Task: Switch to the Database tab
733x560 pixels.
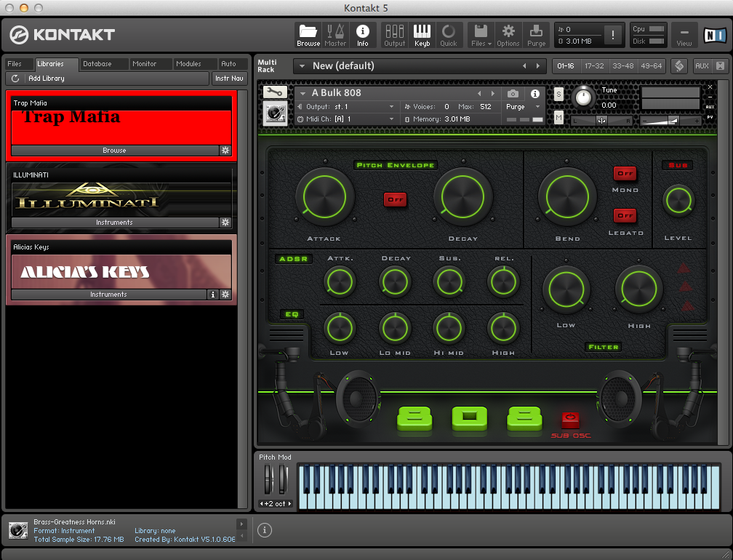Action: [x=103, y=63]
